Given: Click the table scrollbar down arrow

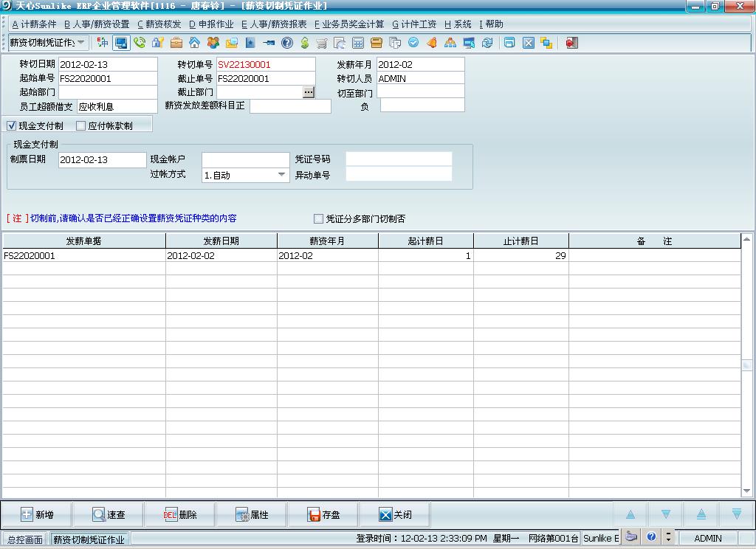Looking at the screenshot, I should (x=746, y=491).
